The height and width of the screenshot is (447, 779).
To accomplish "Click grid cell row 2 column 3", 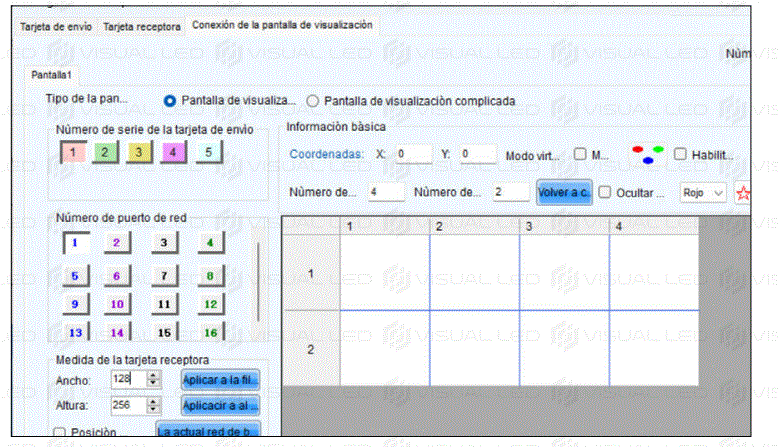I will (564, 349).
